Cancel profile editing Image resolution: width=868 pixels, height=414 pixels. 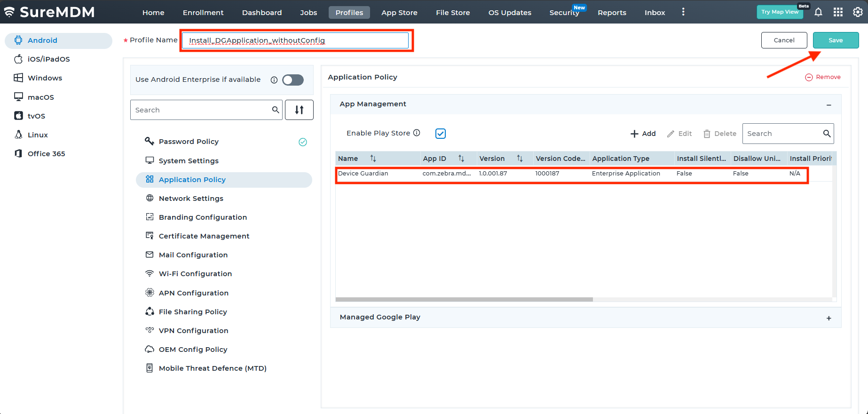click(x=784, y=40)
